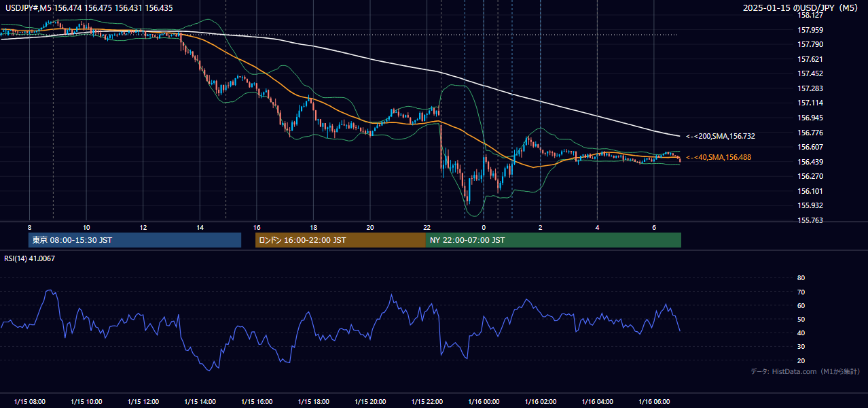Click the bottom date label 1/16 04:00
Screen dimensions: 868x408
coord(597,402)
